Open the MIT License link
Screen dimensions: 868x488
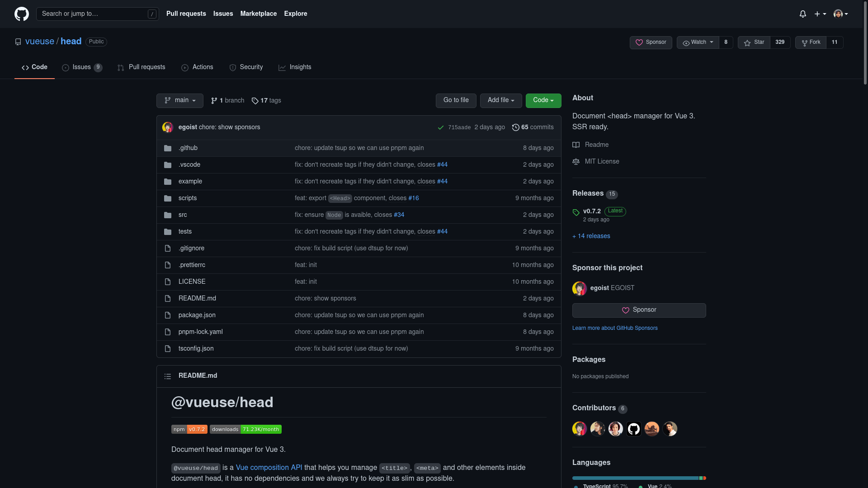(x=596, y=162)
